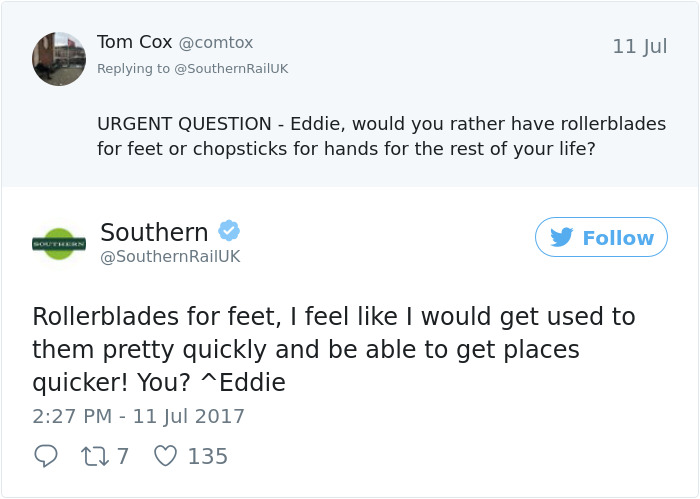Open Tom Cox's profile name link
The image size is (700, 499).
point(134,42)
